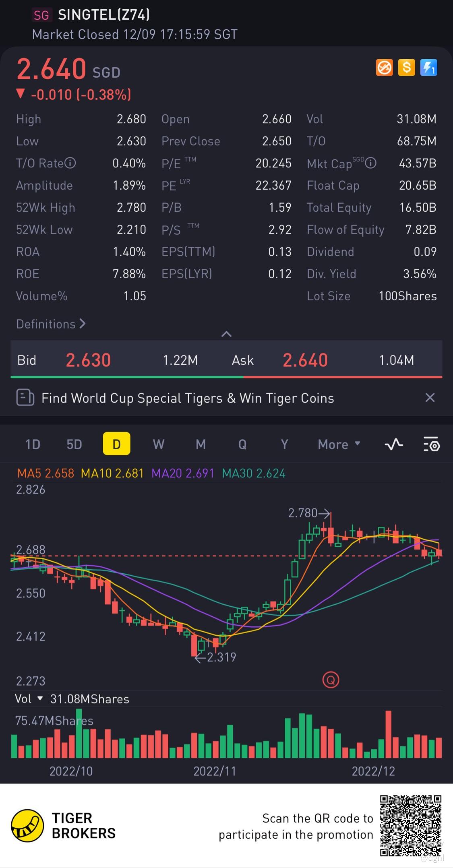Select the daily D chart tab
The height and width of the screenshot is (868, 453).
[x=116, y=444]
